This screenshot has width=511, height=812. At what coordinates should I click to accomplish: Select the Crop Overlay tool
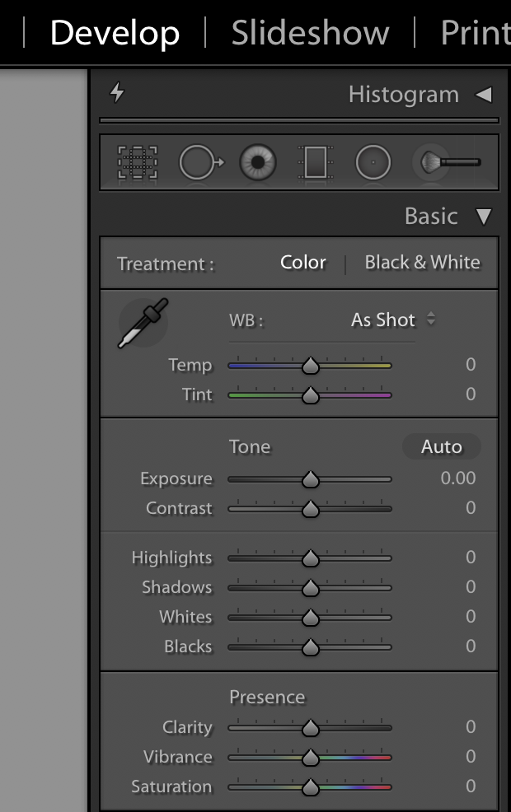tap(138, 163)
